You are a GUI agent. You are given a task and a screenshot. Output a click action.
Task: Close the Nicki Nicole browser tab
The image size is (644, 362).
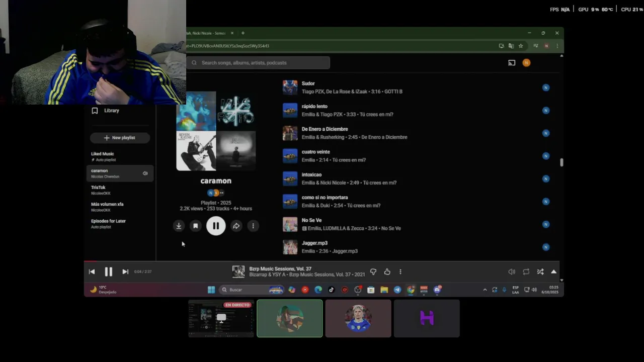[x=232, y=33]
